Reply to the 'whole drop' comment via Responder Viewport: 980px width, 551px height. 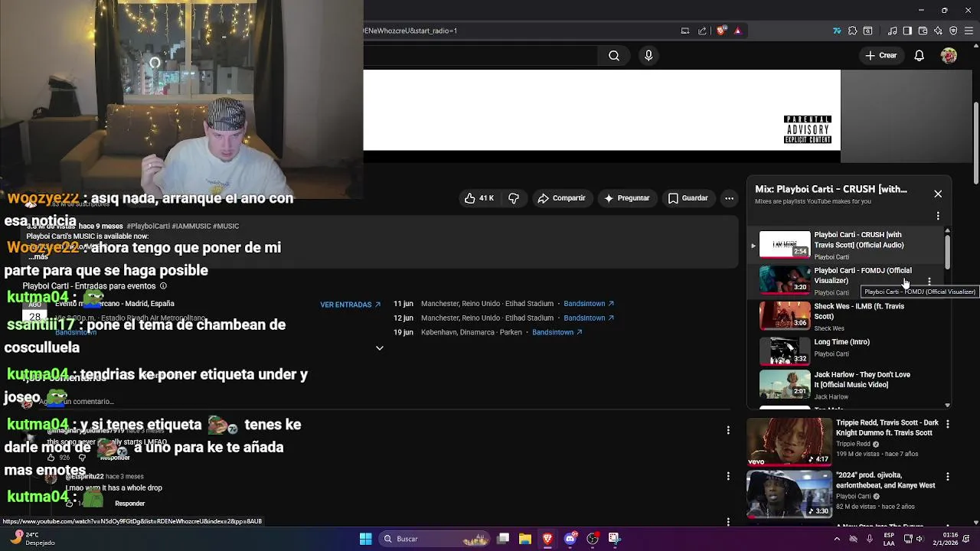click(x=129, y=504)
